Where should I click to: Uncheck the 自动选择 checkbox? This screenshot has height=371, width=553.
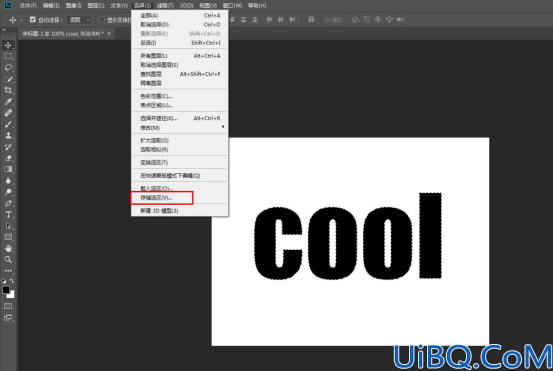coord(33,19)
